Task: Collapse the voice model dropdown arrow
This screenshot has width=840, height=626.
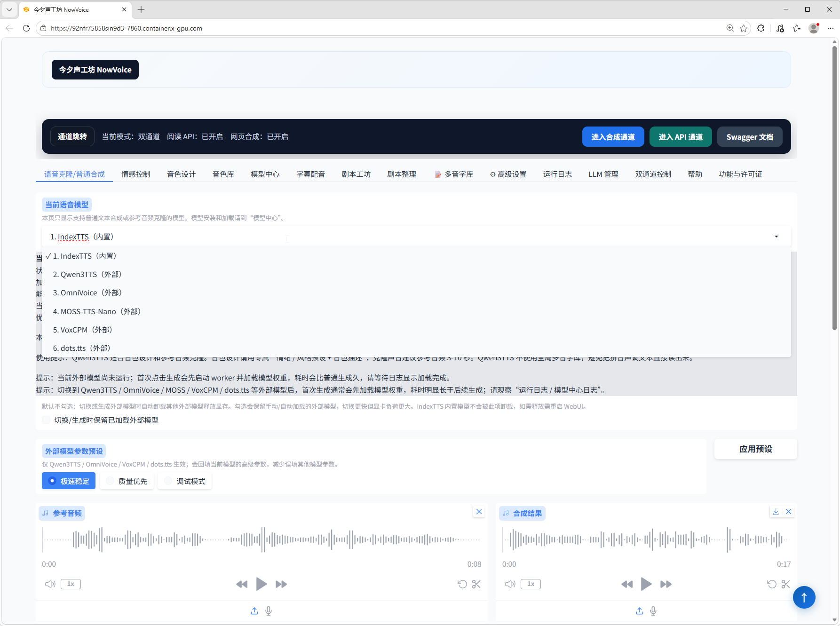Action: [x=777, y=237]
